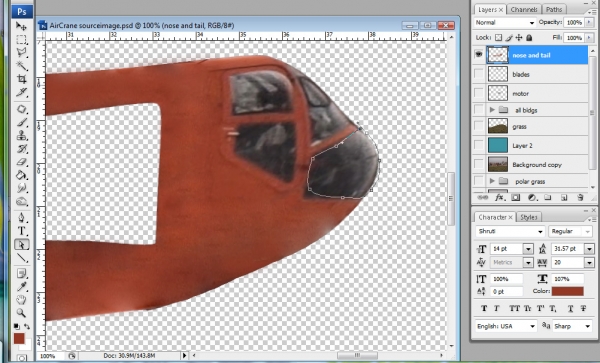The image size is (600, 363).
Task: Toggle lock position
Action: [519, 37]
